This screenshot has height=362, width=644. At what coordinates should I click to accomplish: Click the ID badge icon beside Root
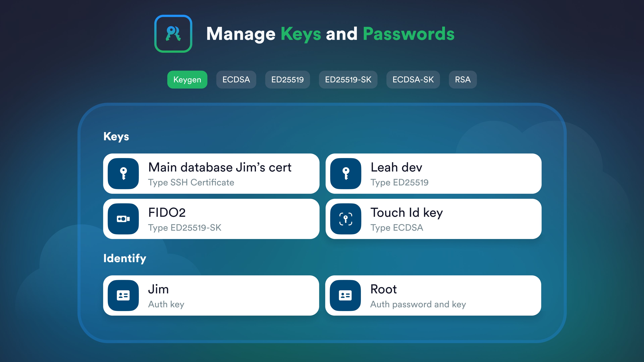tap(345, 295)
